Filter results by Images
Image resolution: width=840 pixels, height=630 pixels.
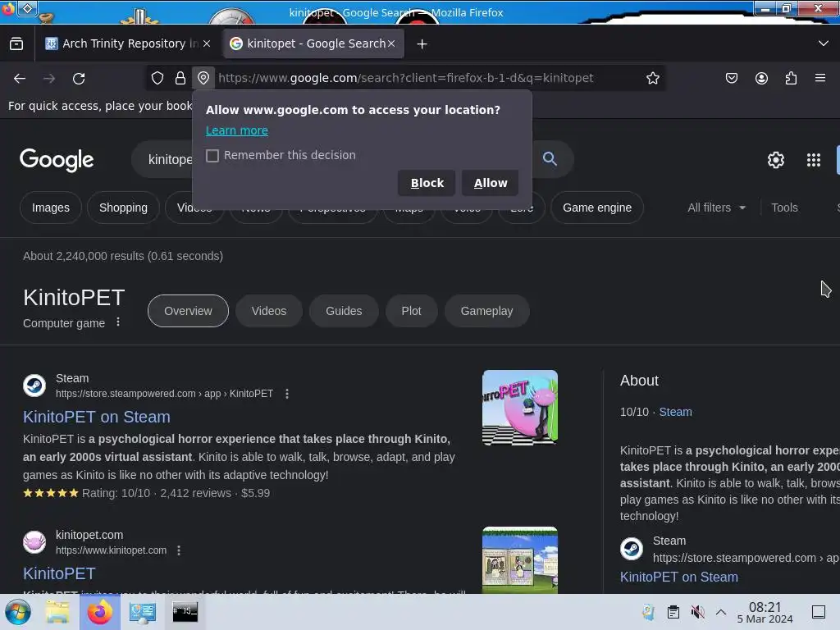50,208
